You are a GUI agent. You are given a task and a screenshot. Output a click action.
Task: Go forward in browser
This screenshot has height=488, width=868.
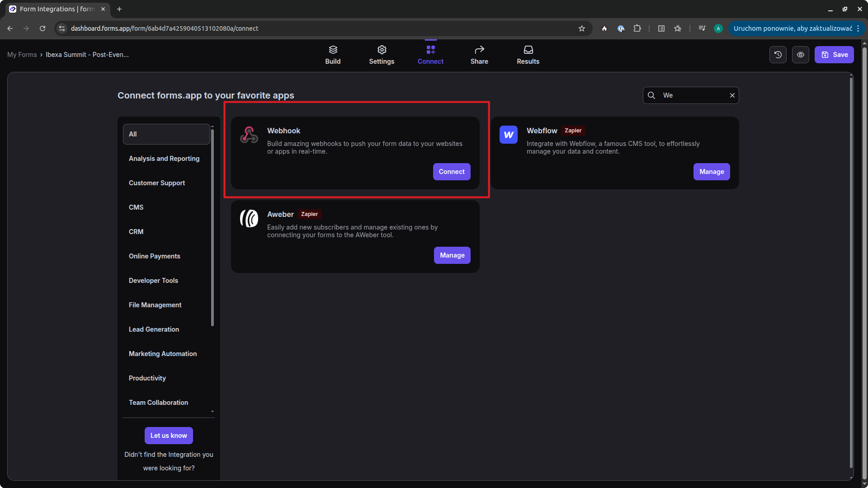coord(26,28)
